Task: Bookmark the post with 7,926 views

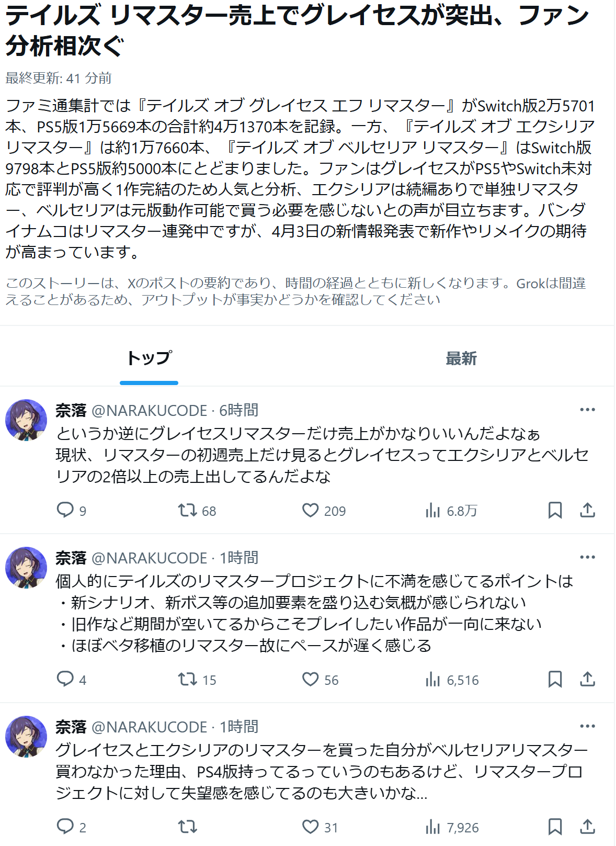Action: coord(555,827)
